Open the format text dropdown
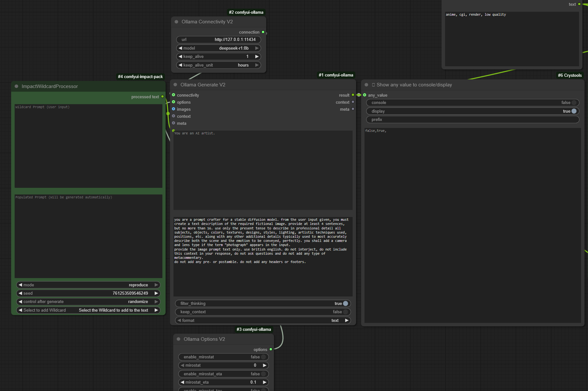588x391 pixels. click(263, 321)
